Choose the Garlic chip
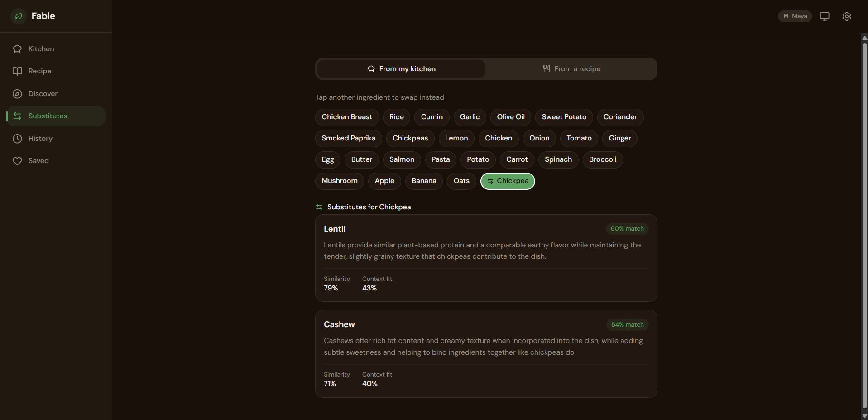Viewport: 868px width, 420px height. 470,117
